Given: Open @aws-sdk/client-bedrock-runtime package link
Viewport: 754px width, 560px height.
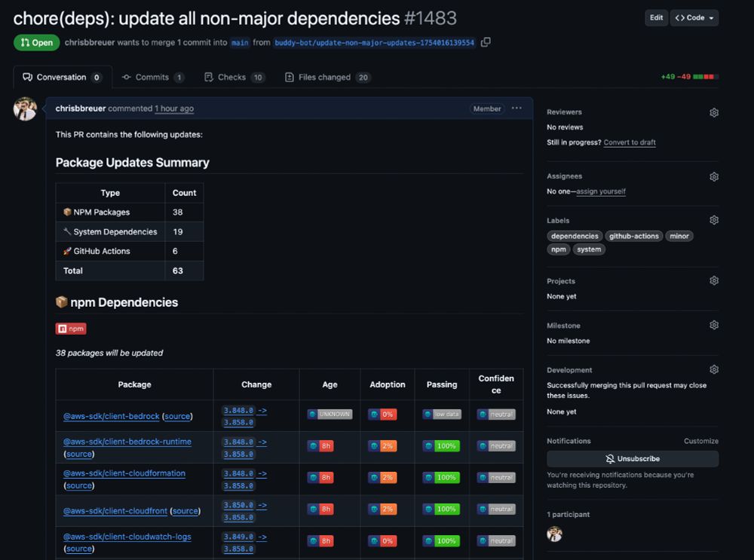Looking at the screenshot, I should tap(127, 442).
